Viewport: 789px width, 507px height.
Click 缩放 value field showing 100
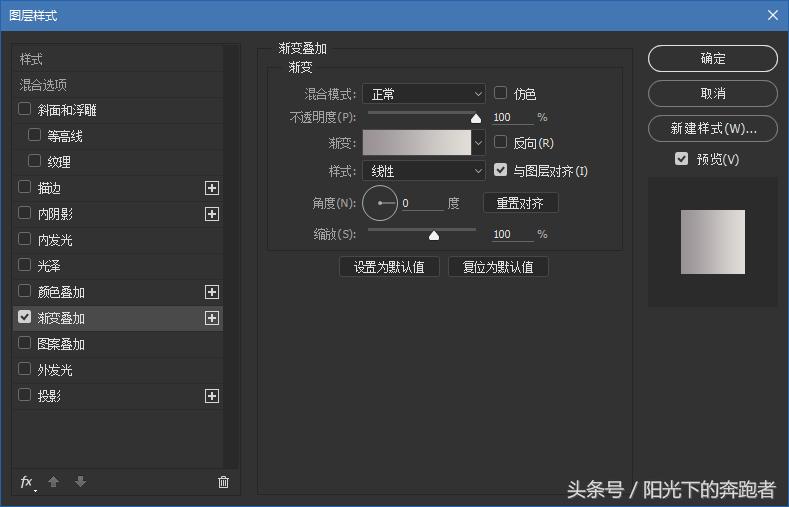pos(512,234)
